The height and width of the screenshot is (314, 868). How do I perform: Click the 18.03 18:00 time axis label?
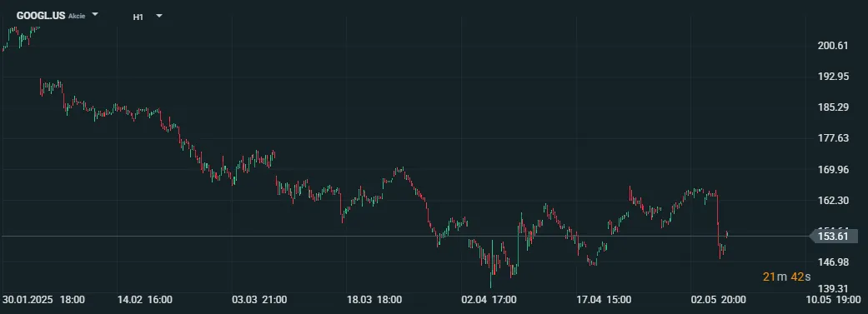tap(374, 300)
